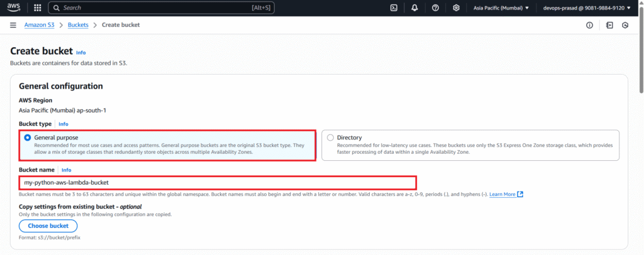Image resolution: width=644 pixels, height=255 pixels.
Task: Open the notifications bell icon
Action: click(414, 8)
